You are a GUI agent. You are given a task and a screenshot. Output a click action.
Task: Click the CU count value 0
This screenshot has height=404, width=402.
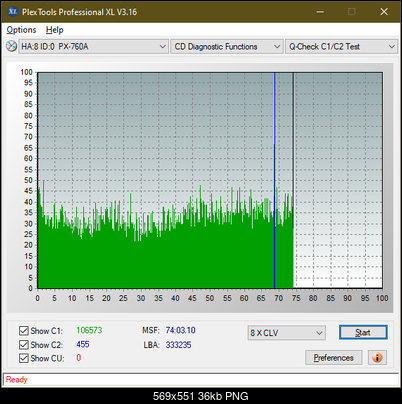[x=79, y=358]
